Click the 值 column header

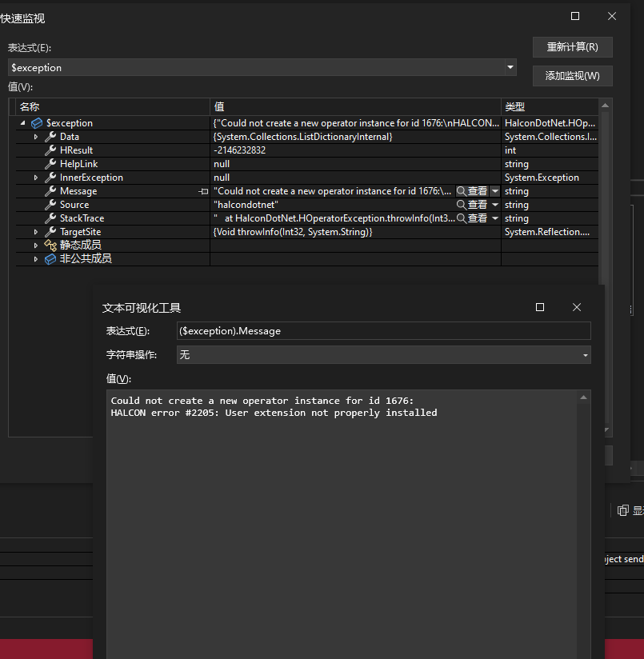click(x=356, y=106)
